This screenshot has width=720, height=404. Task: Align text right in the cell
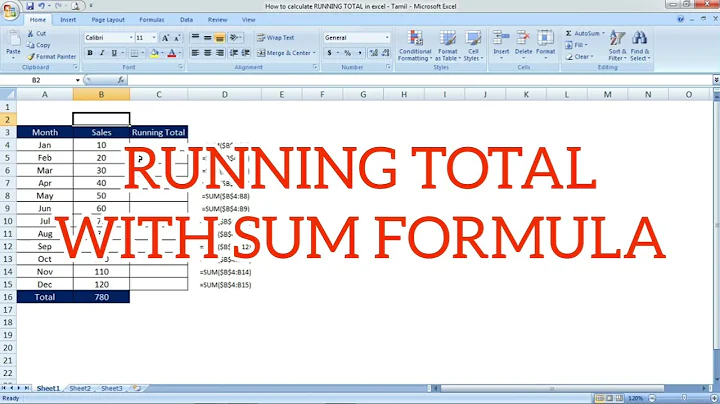pyautogui.click(x=220, y=53)
